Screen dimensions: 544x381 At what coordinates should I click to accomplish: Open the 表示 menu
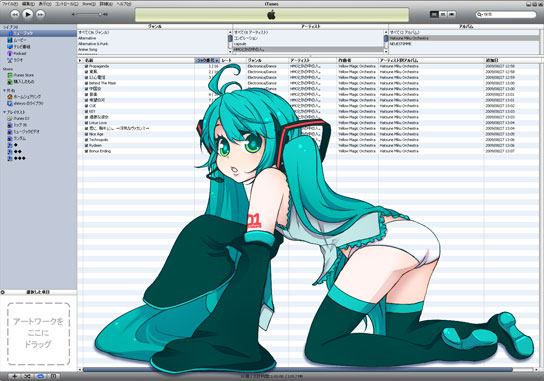[45, 4]
